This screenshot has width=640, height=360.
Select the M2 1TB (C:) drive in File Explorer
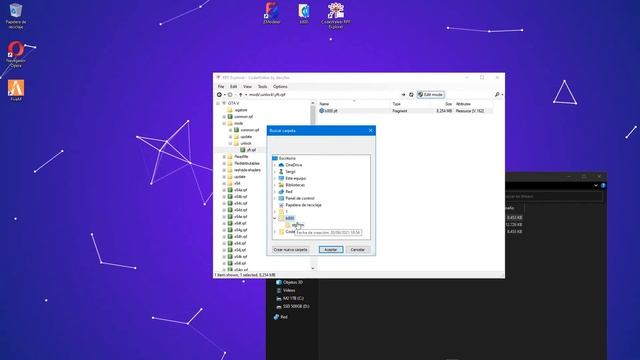(293, 298)
